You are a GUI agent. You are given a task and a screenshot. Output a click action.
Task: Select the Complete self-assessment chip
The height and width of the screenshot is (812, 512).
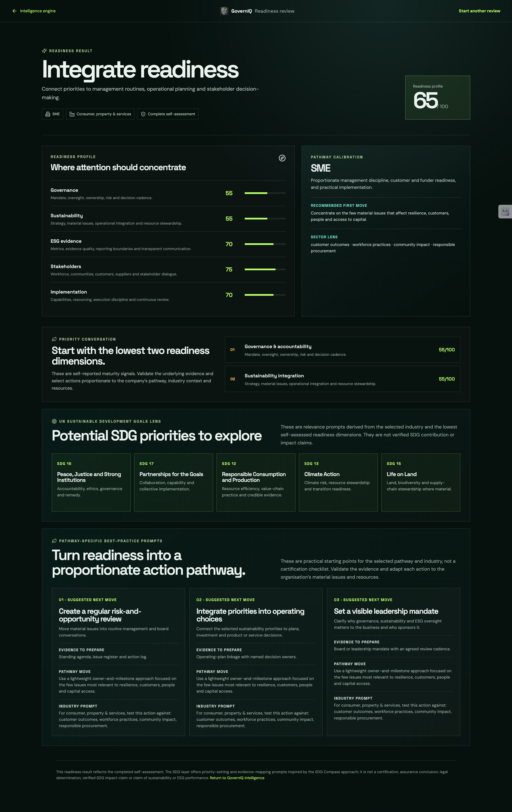[168, 114]
